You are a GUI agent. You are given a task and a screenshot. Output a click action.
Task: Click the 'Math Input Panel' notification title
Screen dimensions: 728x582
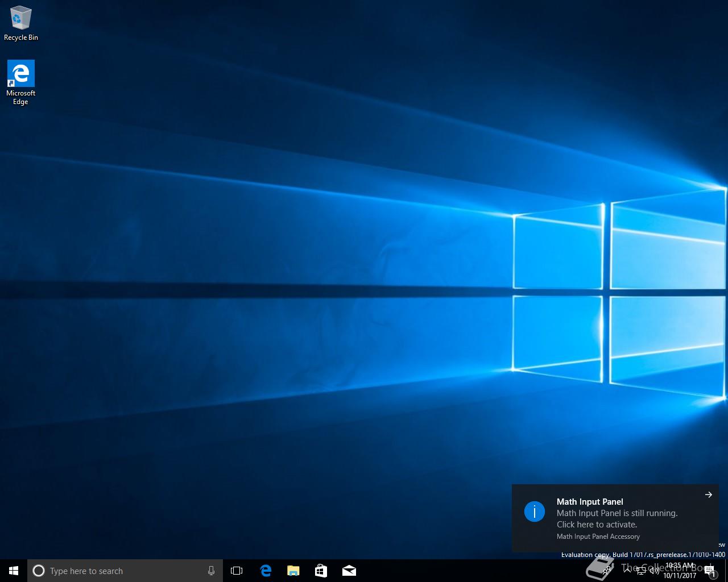pyautogui.click(x=590, y=501)
